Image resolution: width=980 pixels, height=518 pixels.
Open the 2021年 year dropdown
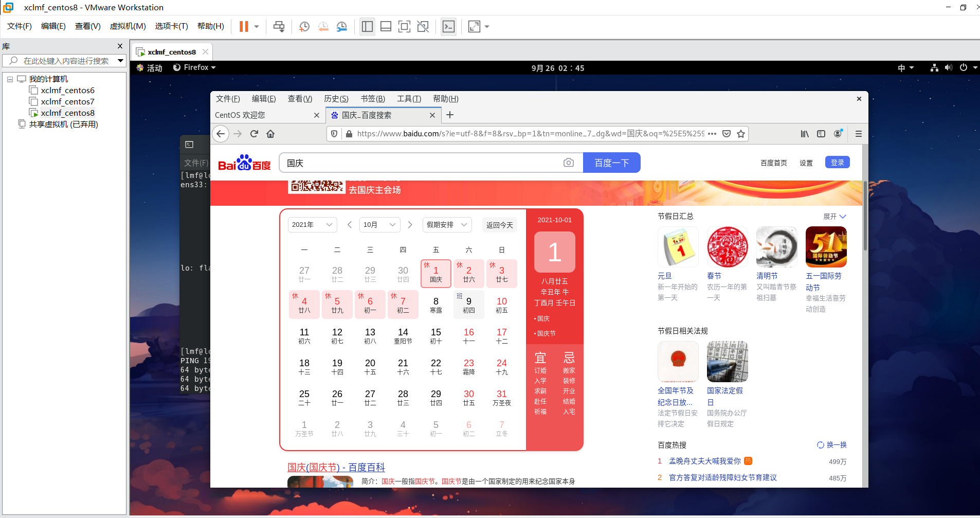(312, 225)
